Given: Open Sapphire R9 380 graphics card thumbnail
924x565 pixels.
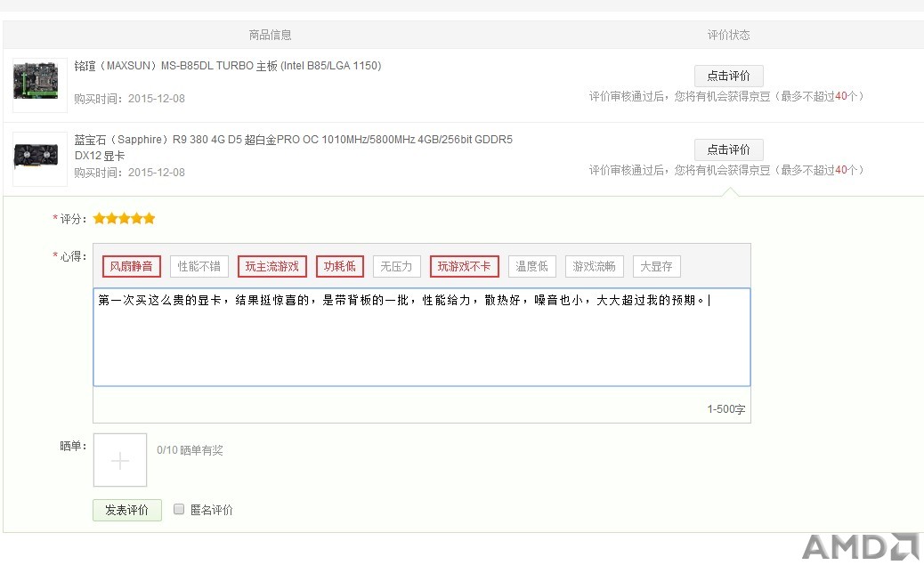Looking at the screenshot, I should 40,158.
